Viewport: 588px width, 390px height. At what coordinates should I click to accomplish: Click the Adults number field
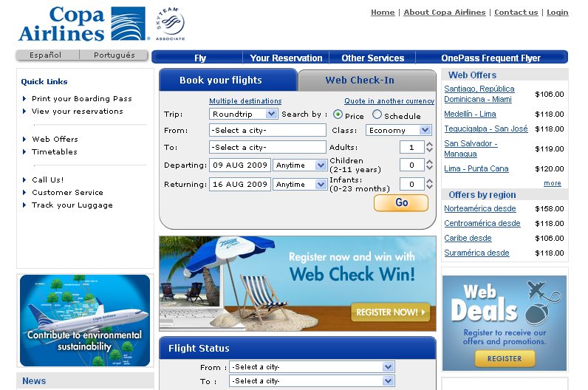pos(411,147)
